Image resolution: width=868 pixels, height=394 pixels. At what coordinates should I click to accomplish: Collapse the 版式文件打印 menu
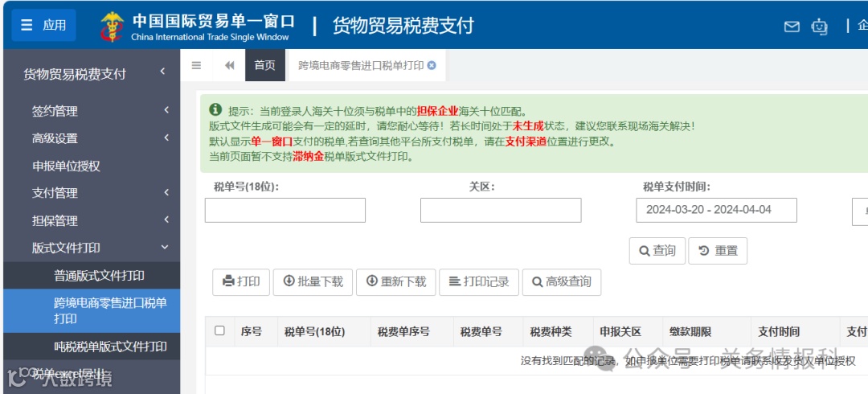(x=92, y=248)
